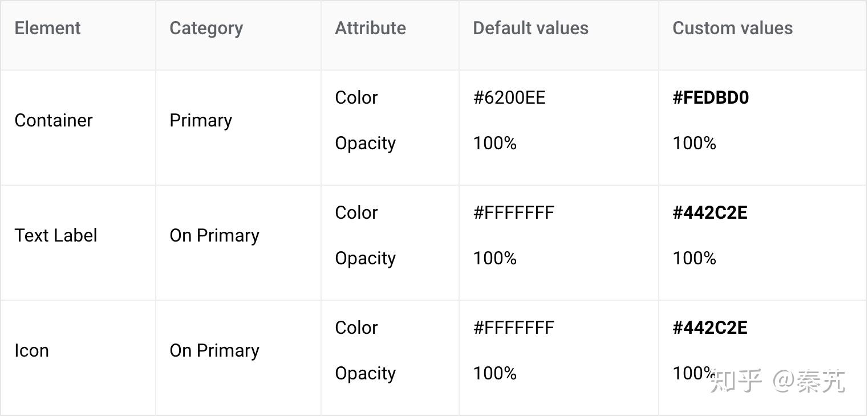Click the Element column header

[x=47, y=28]
